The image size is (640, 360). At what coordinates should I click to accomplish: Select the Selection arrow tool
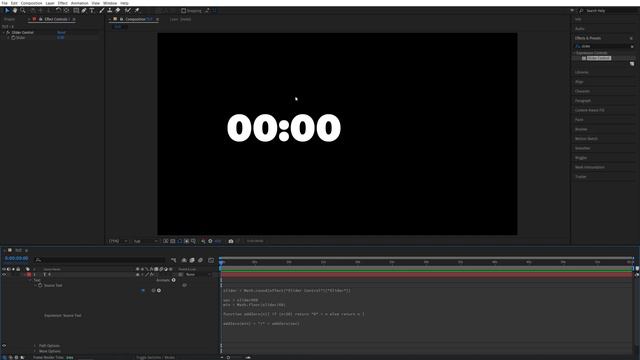coord(7,11)
